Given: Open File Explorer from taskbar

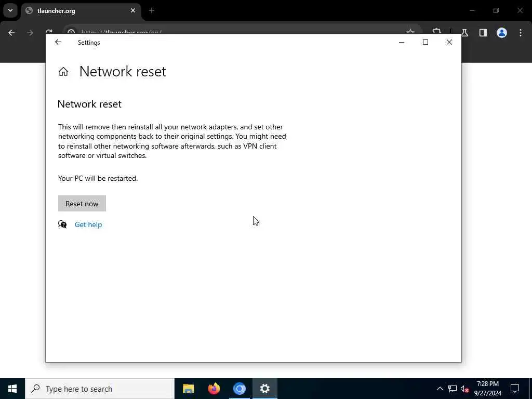Looking at the screenshot, I should (188, 389).
